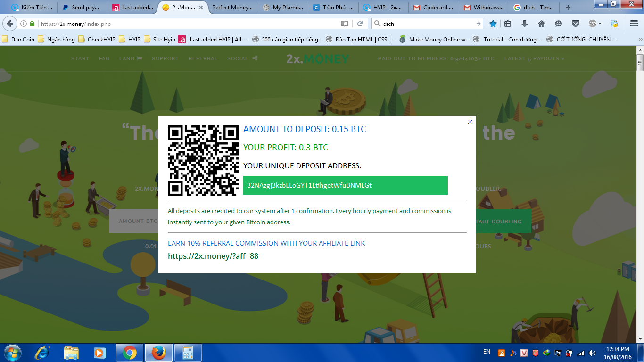This screenshot has height=362, width=644.
Task: Click the deposit QR code image
Action: coord(203,161)
